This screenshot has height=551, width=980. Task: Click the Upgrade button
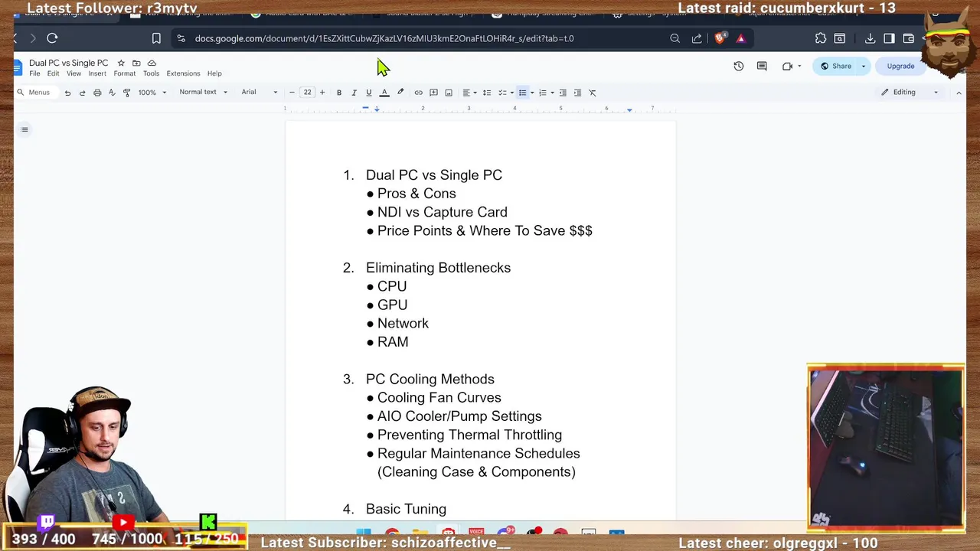pyautogui.click(x=900, y=66)
